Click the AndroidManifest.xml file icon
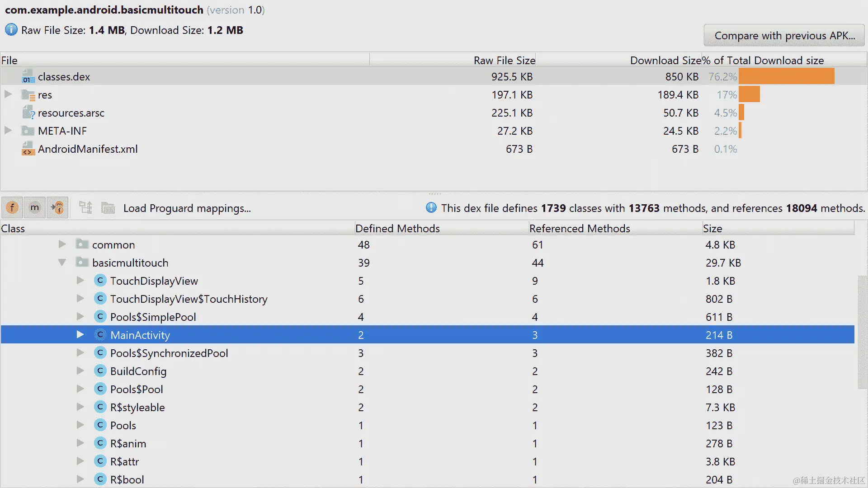 28,149
